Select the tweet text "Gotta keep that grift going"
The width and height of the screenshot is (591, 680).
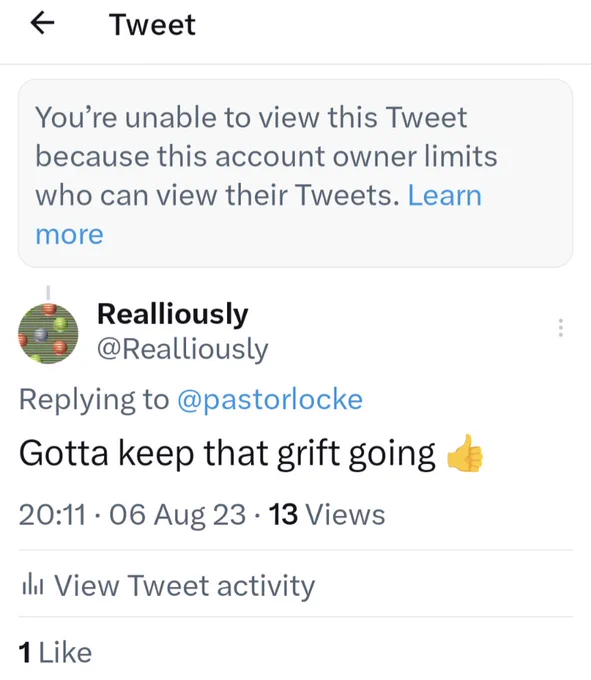[x=227, y=454]
